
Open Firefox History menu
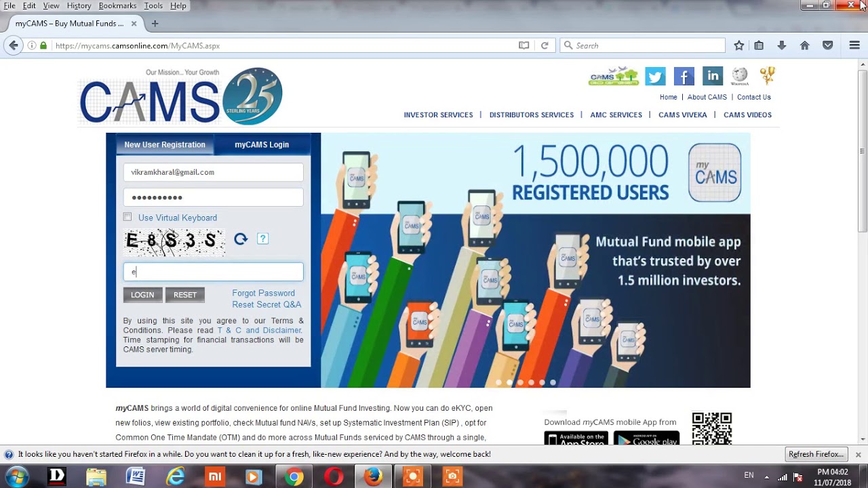coord(79,5)
